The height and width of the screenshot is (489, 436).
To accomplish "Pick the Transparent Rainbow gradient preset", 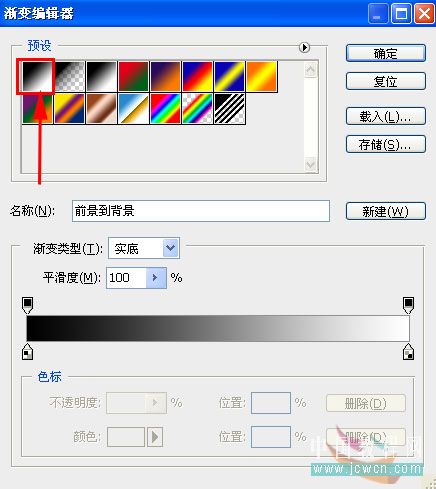I will (197, 109).
